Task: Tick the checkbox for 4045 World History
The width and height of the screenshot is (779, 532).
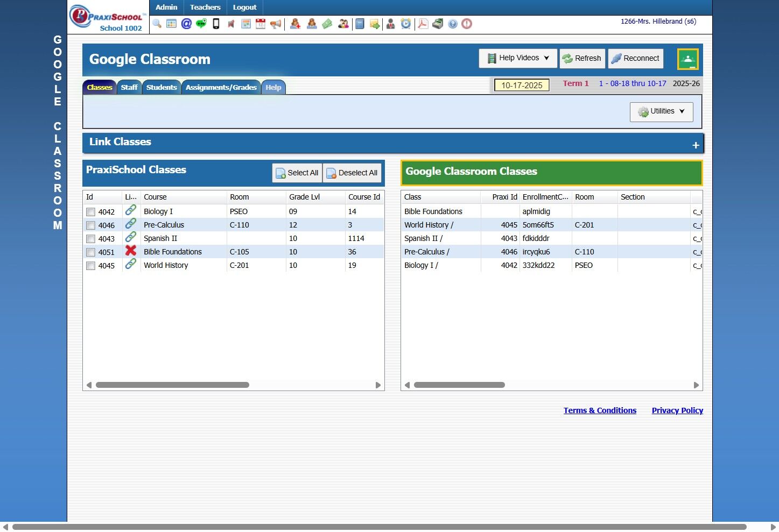Action: 91,266
